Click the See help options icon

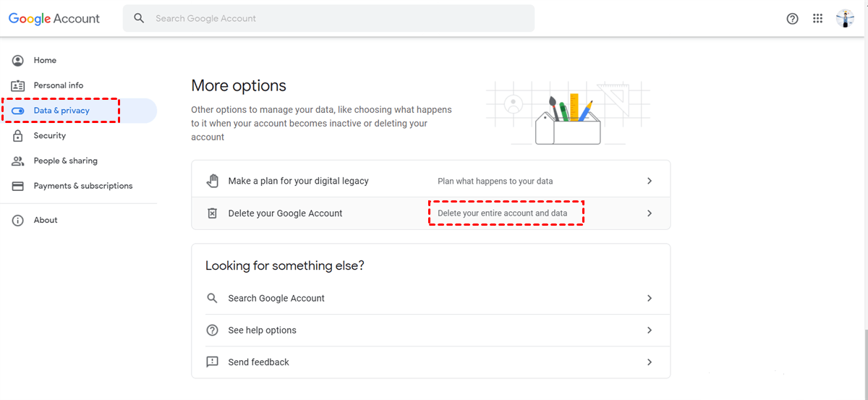click(x=212, y=330)
